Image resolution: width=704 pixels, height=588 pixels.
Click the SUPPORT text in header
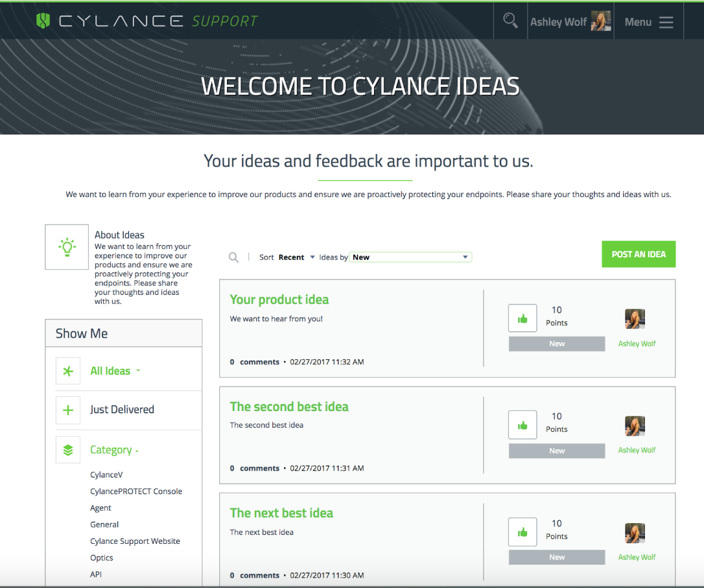point(225,21)
